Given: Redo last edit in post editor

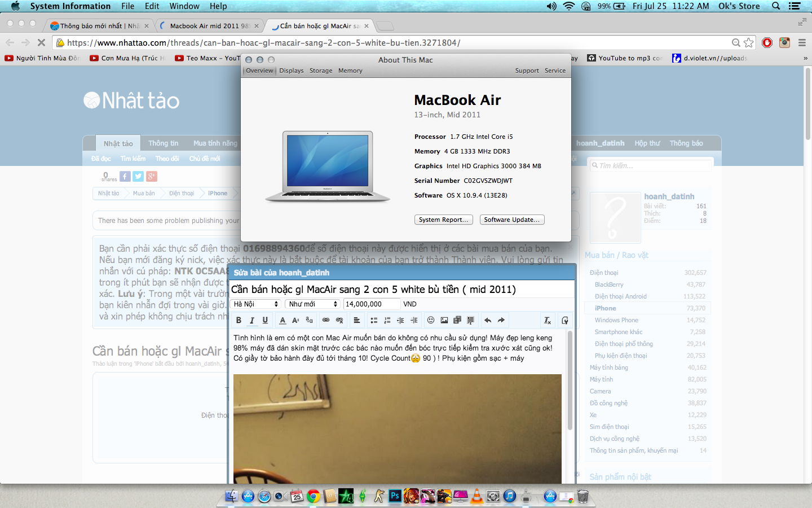Looking at the screenshot, I should click(501, 320).
